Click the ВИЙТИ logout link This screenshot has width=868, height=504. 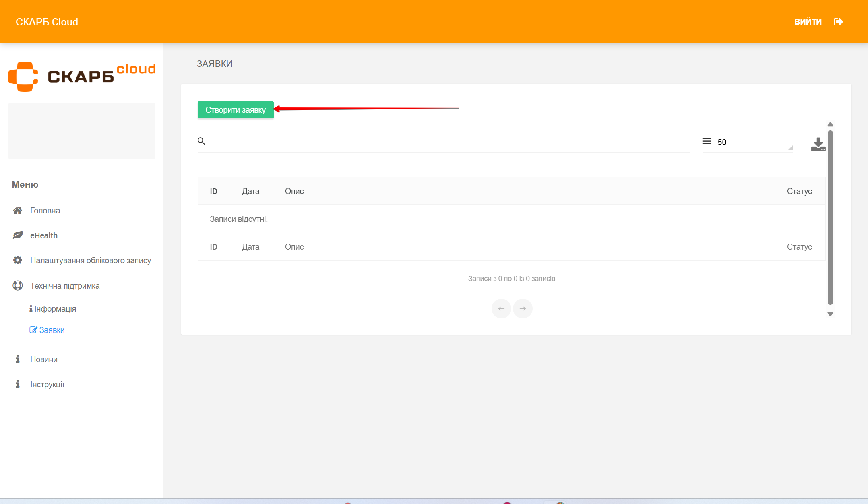point(808,22)
